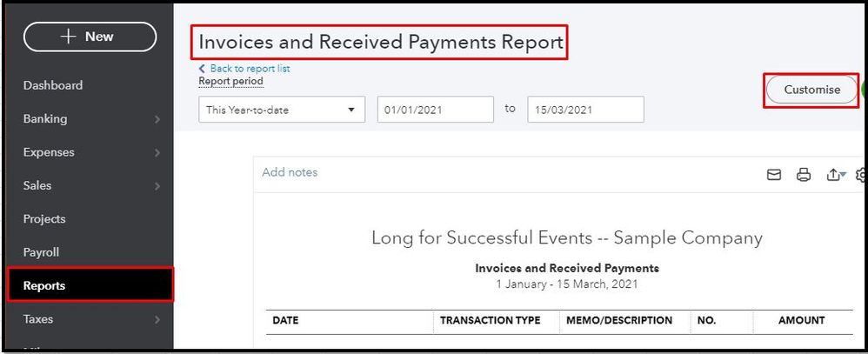Expand the Expenses submenu chevron
Viewport: 868px width, 354px height.
[x=157, y=152]
